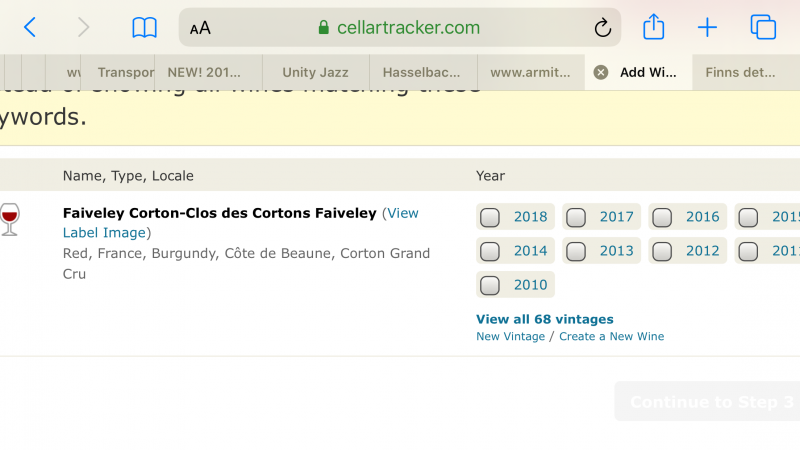
Task: Switch to the Hasselbac... tab
Action: click(423, 72)
